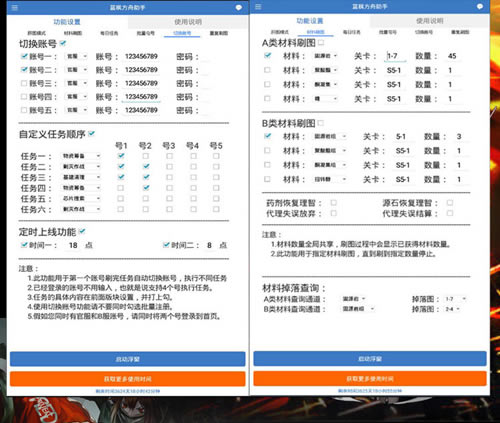
Task: Uncheck 账号一 checkbox
Action: (x=24, y=56)
